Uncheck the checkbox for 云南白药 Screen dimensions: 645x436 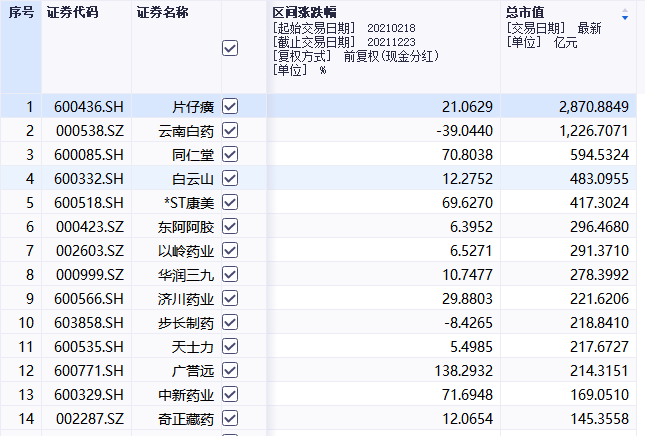[x=230, y=130]
